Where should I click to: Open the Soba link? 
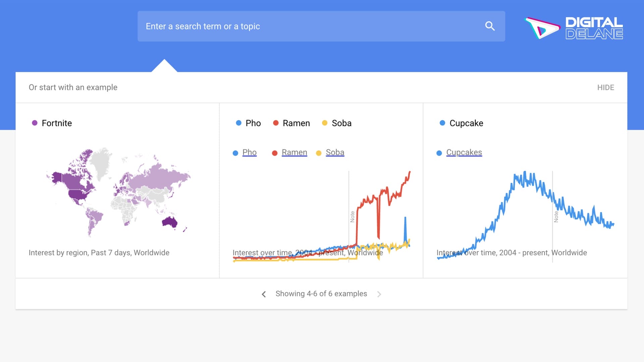(x=335, y=153)
